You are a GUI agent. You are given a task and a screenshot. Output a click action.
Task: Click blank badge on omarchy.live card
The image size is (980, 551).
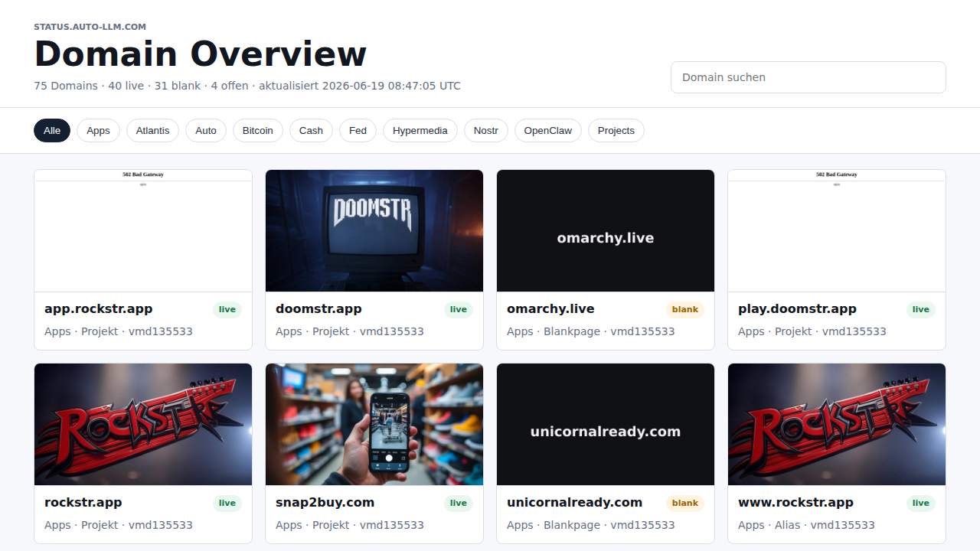tap(685, 310)
